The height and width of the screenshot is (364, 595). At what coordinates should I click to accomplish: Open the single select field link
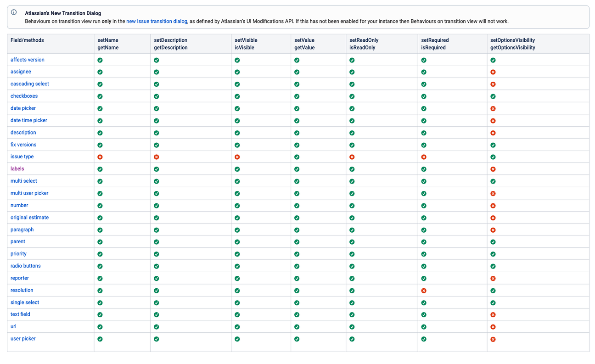(x=24, y=302)
